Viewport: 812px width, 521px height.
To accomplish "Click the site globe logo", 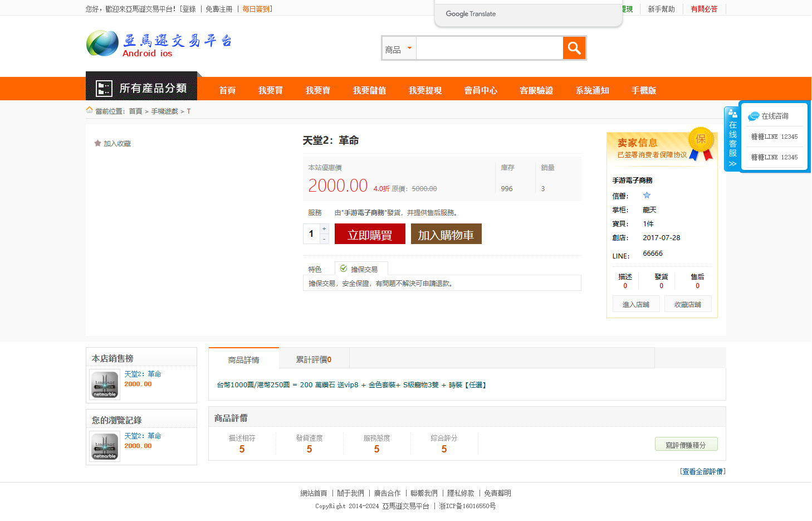I will click(x=102, y=43).
